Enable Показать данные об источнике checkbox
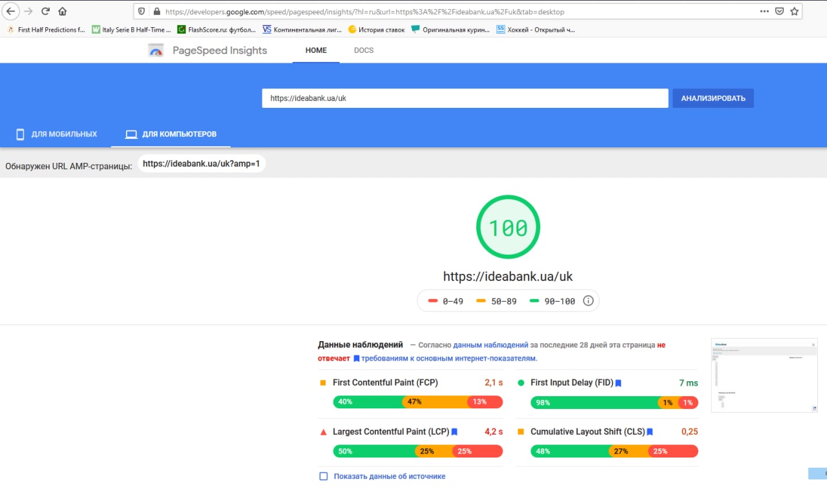 point(324,476)
